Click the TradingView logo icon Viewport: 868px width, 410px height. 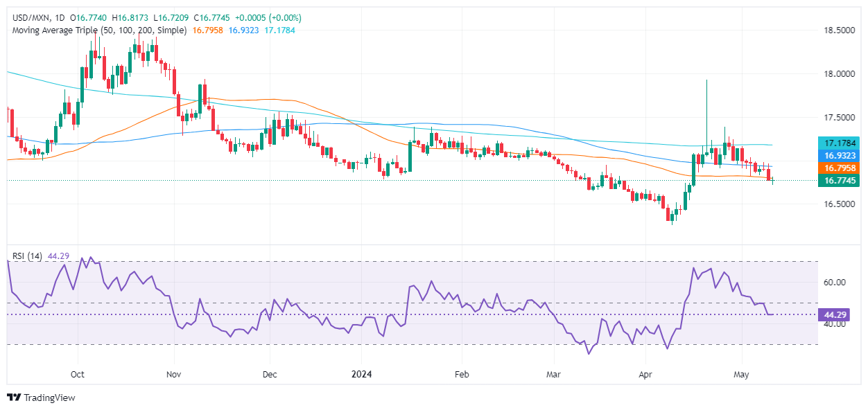pyautogui.click(x=14, y=398)
